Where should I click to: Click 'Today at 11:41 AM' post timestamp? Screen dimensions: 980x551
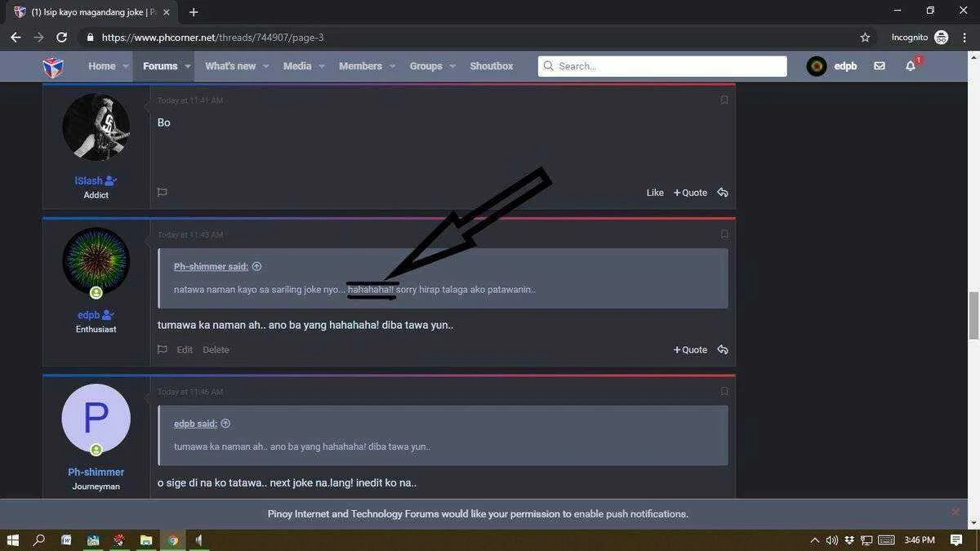(190, 100)
